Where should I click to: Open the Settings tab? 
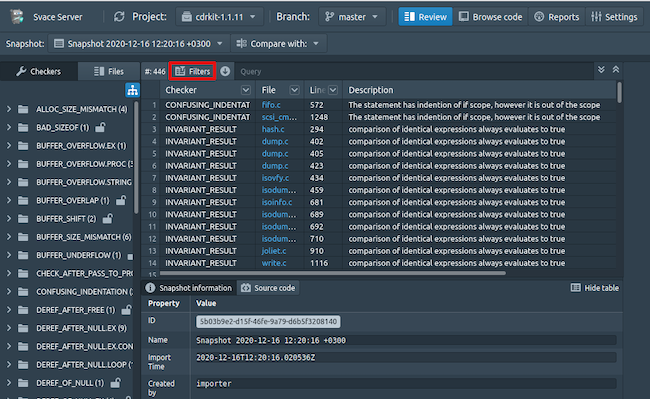pyautogui.click(x=614, y=17)
